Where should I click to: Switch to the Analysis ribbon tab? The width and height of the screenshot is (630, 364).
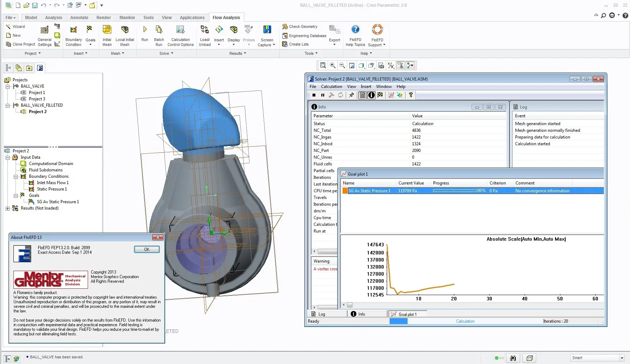(53, 18)
